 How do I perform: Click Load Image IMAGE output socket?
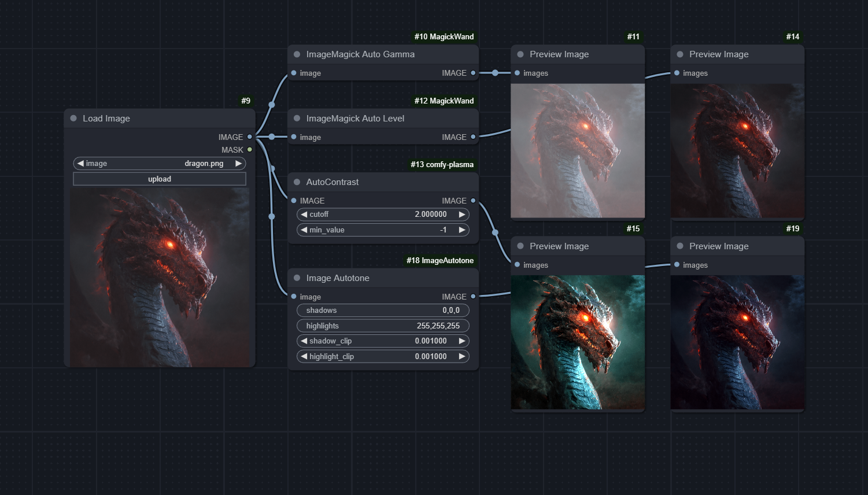pyautogui.click(x=250, y=137)
